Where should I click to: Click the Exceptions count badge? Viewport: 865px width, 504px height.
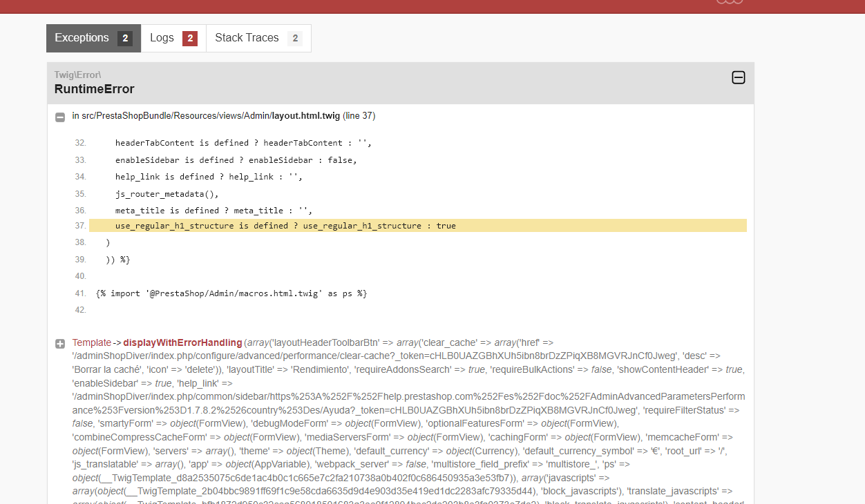[125, 39]
